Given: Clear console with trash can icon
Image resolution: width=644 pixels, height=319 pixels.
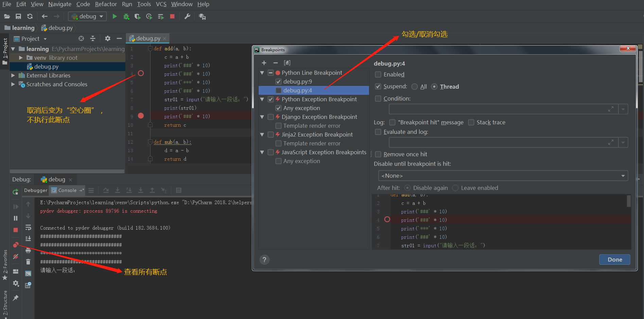Looking at the screenshot, I should tap(28, 262).
